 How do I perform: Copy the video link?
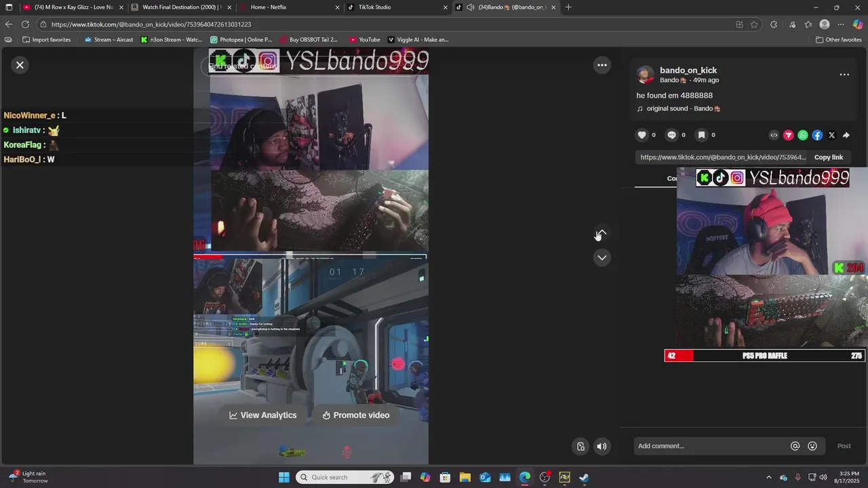pyautogui.click(x=828, y=157)
